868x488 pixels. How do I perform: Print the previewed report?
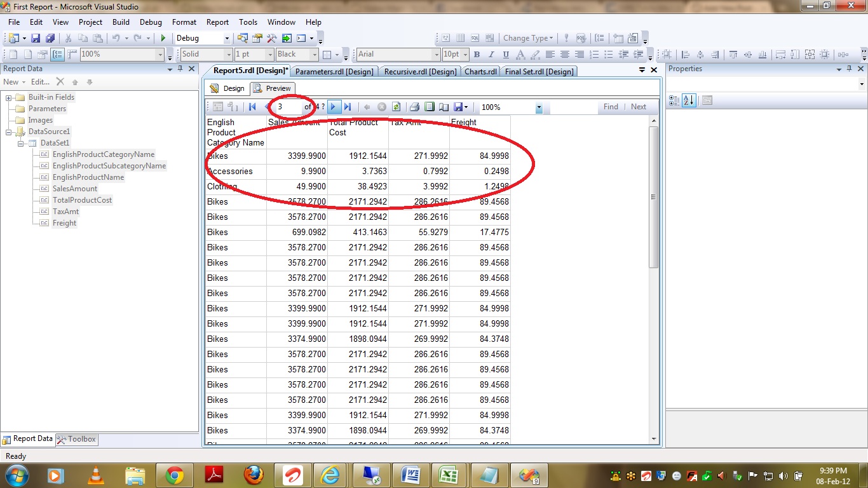414,107
